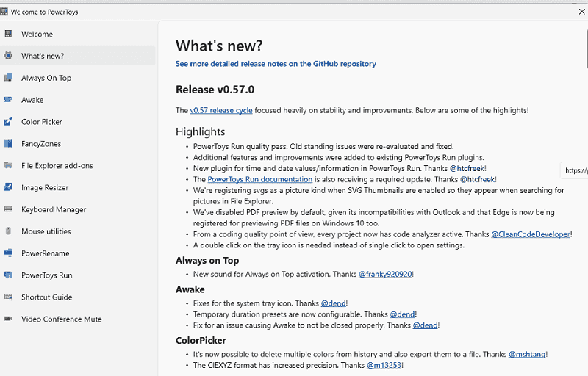Click @htcfreek in the time and date plugin line
Screen dimensions: 588x376
467,168
